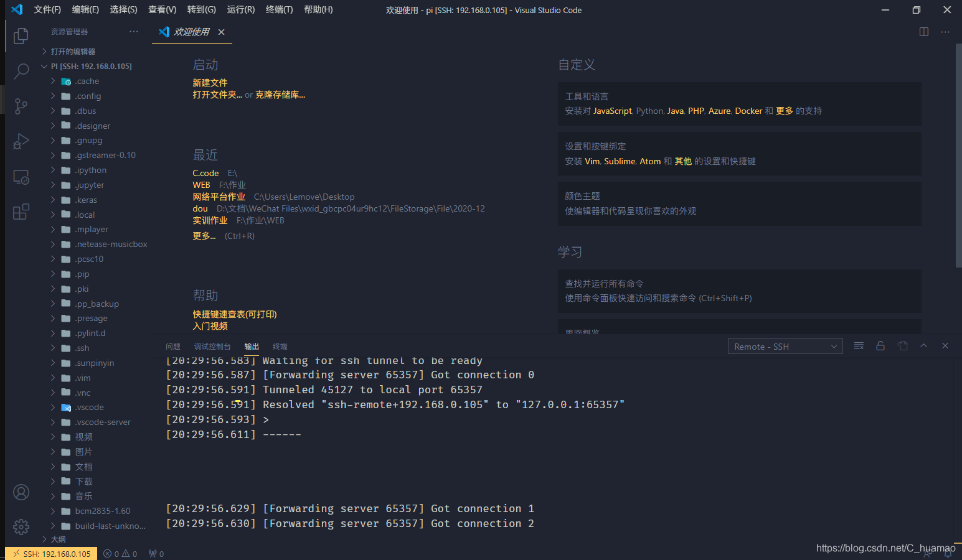
Task: Expand the .vscode-server folder
Action: (x=103, y=422)
